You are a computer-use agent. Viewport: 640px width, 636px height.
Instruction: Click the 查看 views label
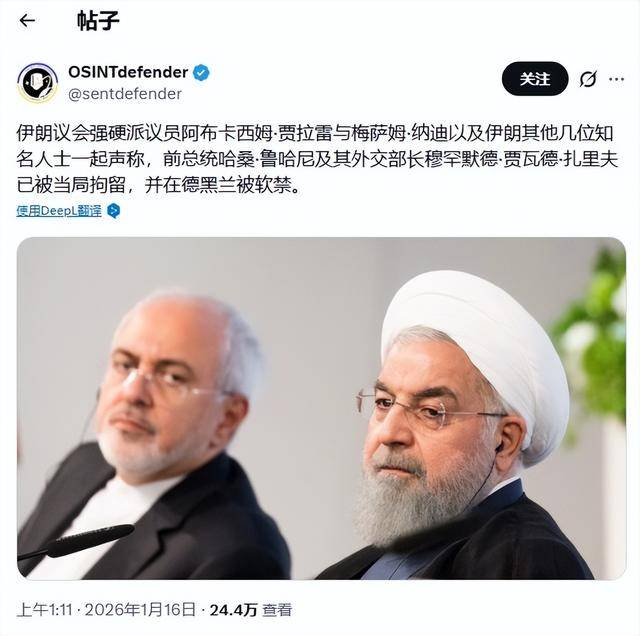pos(277,610)
